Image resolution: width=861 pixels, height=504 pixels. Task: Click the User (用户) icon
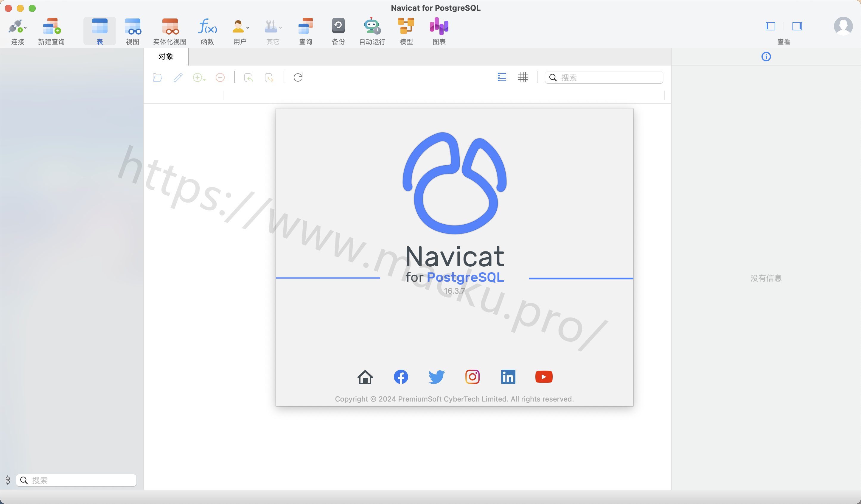tap(238, 26)
